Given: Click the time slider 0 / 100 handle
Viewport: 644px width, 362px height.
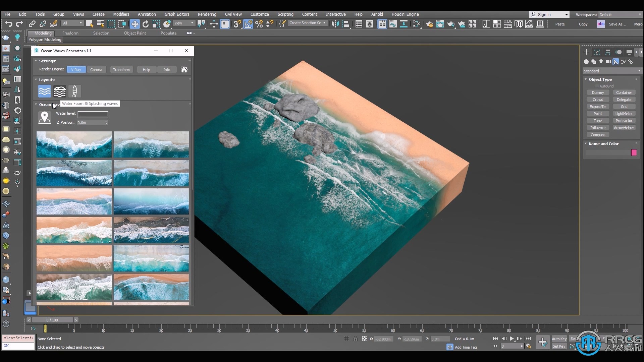Looking at the screenshot, I should [x=52, y=320].
